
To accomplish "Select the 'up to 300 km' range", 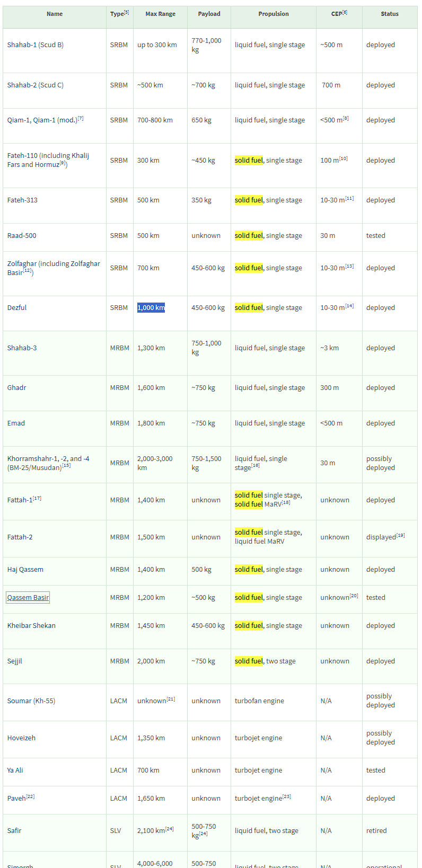I will 157,45.
